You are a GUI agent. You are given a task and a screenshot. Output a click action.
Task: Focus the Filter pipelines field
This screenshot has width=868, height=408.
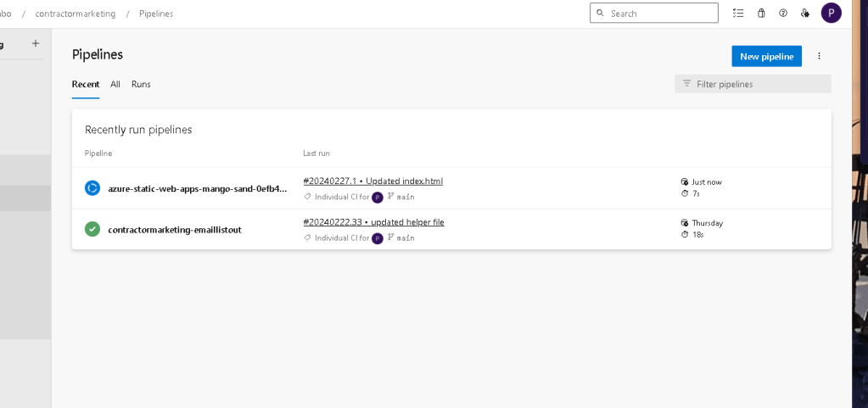[753, 84]
